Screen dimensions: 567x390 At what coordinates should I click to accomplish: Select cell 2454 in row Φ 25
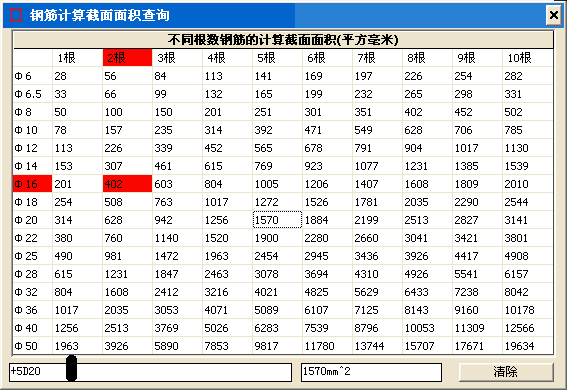click(277, 256)
